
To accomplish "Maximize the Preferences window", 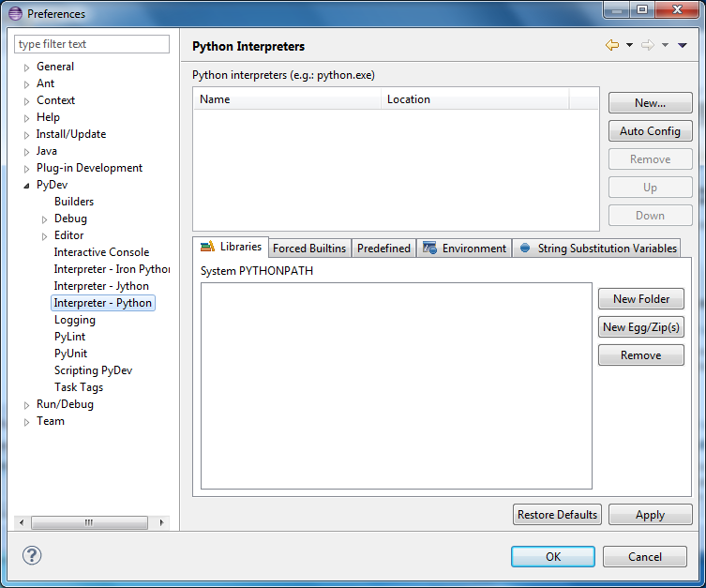I will [642, 9].
